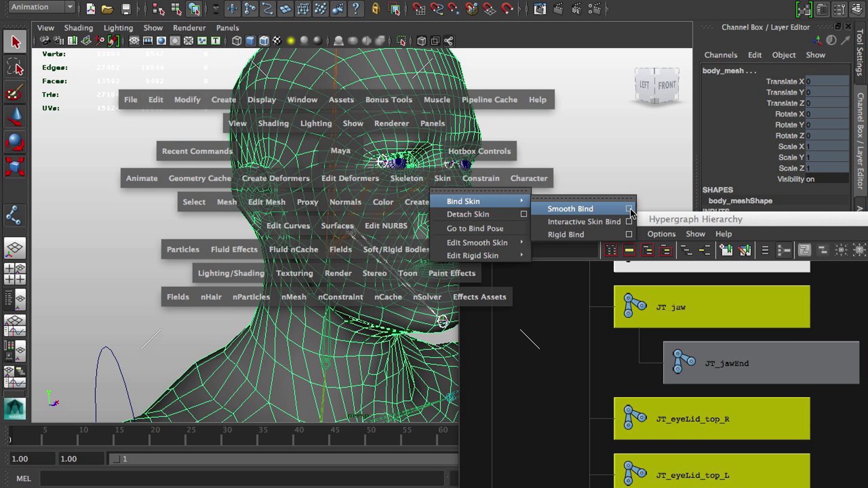The image size is (868, 488).
Task: Click the MEL command line field
Action: [x=242, y=478]
